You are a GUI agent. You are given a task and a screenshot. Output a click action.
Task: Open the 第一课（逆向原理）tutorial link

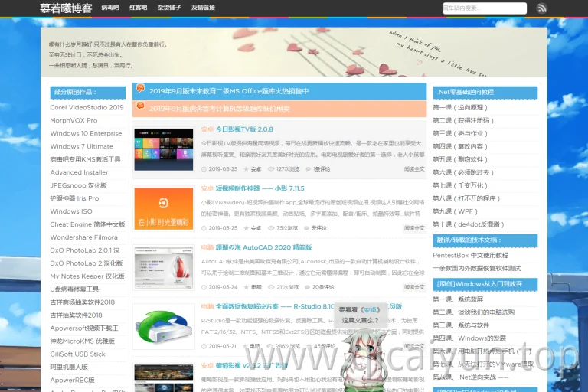click(x=460, y=108)
